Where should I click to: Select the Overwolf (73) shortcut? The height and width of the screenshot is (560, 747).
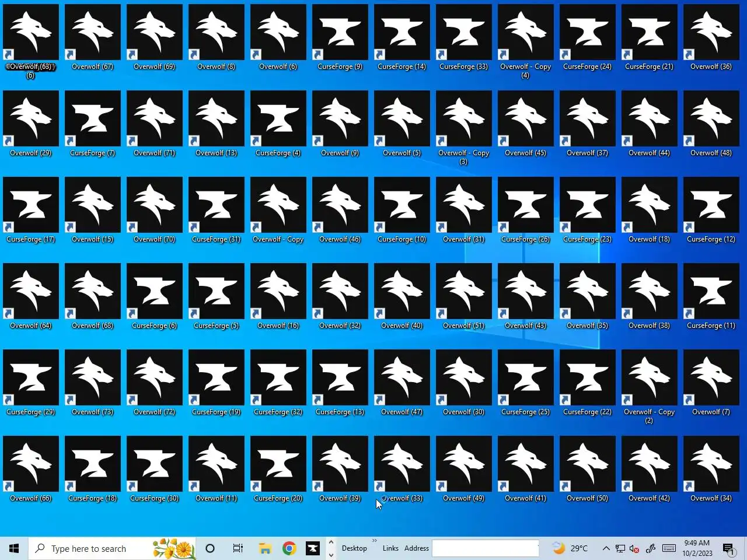point(93,383)
